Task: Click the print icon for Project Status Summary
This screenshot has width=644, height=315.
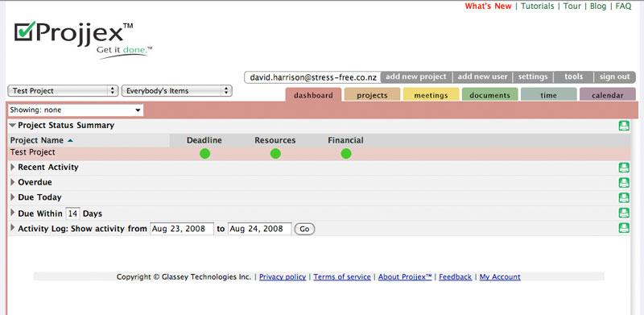Action: pos(624,126)
